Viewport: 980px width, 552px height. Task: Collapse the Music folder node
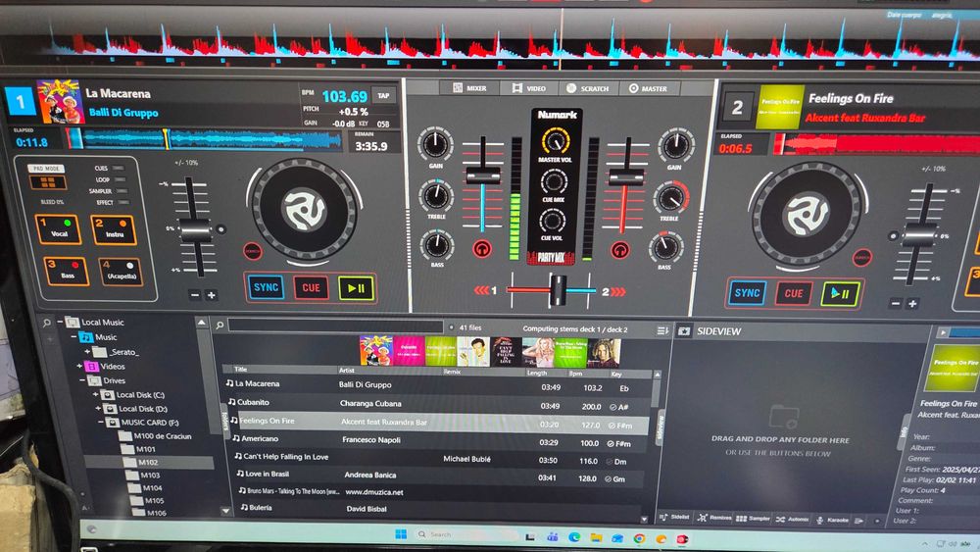point(73,337)
